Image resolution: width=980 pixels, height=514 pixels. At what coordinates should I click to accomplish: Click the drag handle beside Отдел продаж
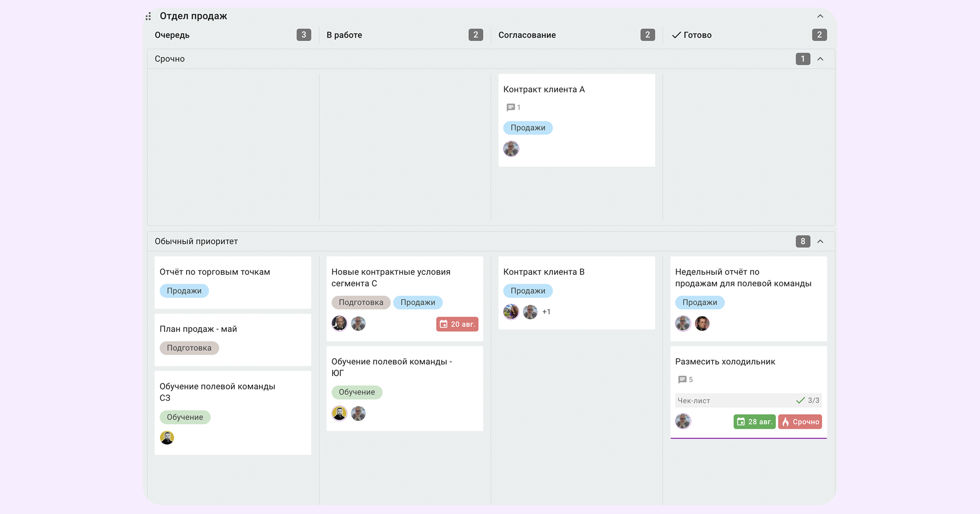click(148, 16)
